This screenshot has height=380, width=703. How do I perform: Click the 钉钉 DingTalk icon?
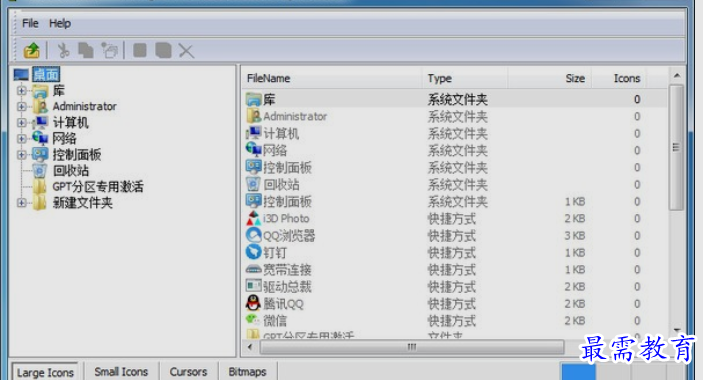[253, 252]
